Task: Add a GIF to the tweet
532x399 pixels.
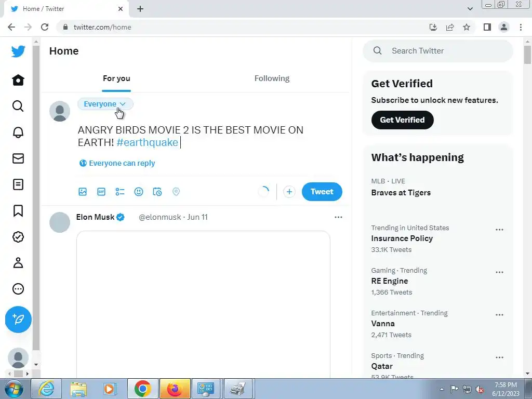Action: point(101,192)
